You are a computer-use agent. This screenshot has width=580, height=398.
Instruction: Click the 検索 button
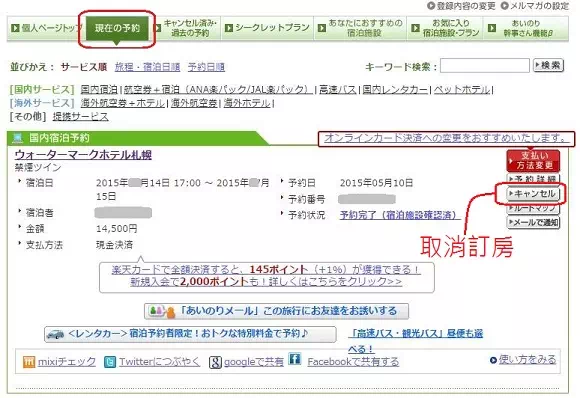coord(548,65)
